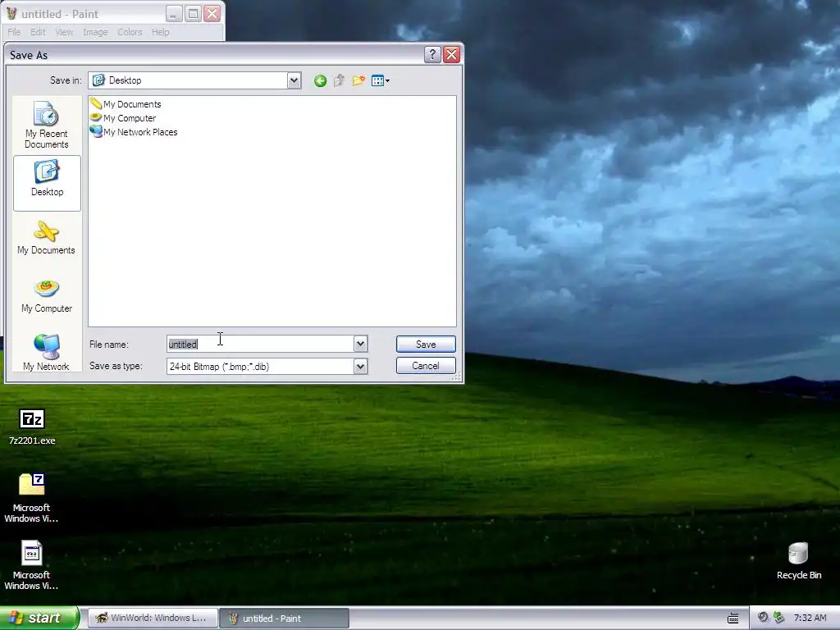Open the Edit menu in Paint
Screen dimensions: 840x630
(38, 32)
